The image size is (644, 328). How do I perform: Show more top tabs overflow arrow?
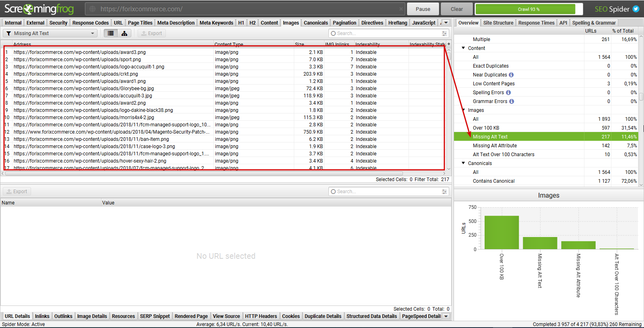click(446, 23)
